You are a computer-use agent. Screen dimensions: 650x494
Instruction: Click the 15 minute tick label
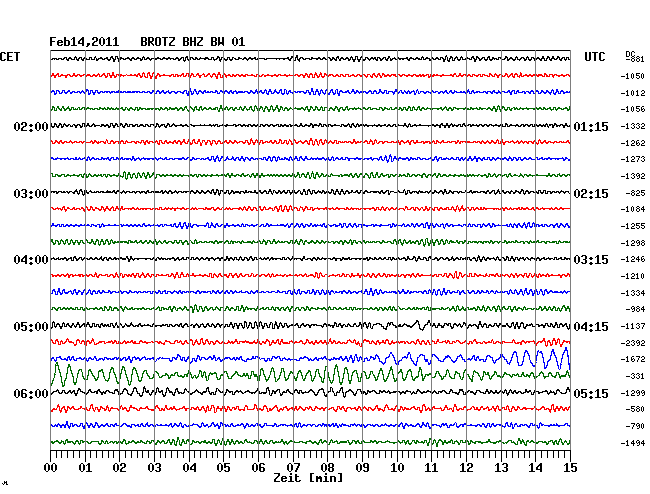coord(569,468)
